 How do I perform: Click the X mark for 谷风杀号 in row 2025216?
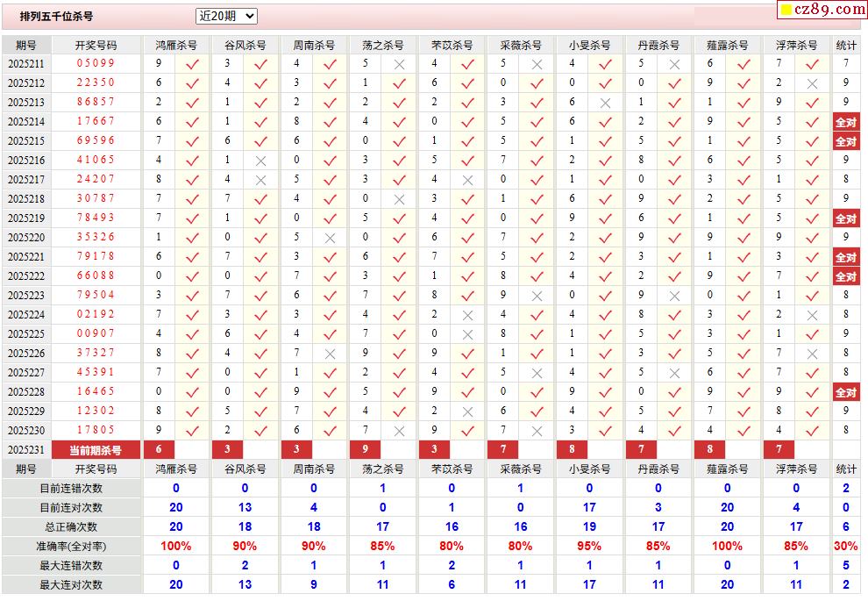[260, 161]
